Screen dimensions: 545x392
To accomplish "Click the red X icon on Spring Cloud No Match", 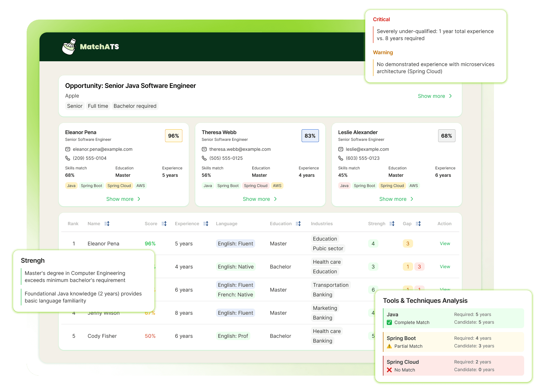I will (x=390, y=370).
